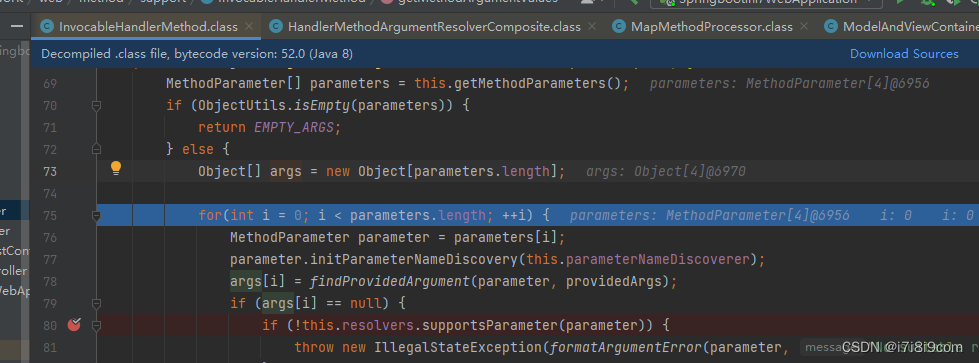Click the lightbulb quick-fix icon on line 73
The image size is (979, 363).
point(116,168)
